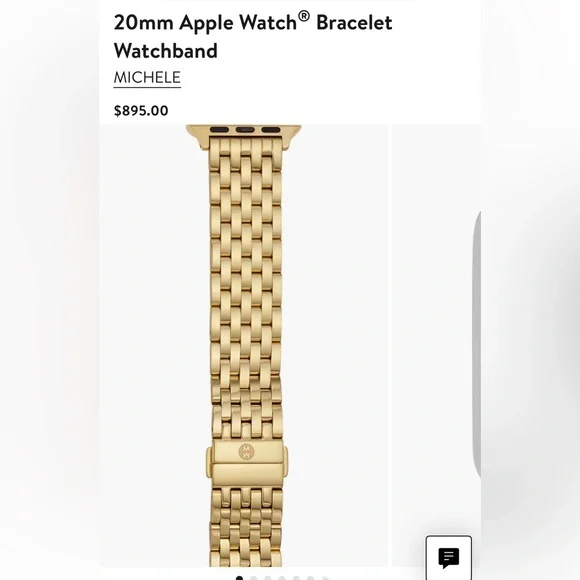Tap the gold watchband product image
The height and width of the screenshot is (580, 580).
(x=244, y=346)
